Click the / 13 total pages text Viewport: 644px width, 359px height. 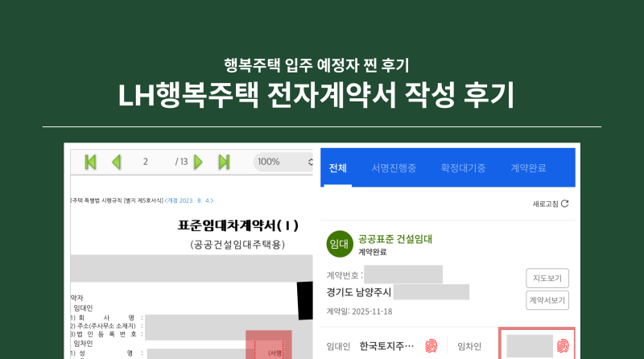click(182, 162)
